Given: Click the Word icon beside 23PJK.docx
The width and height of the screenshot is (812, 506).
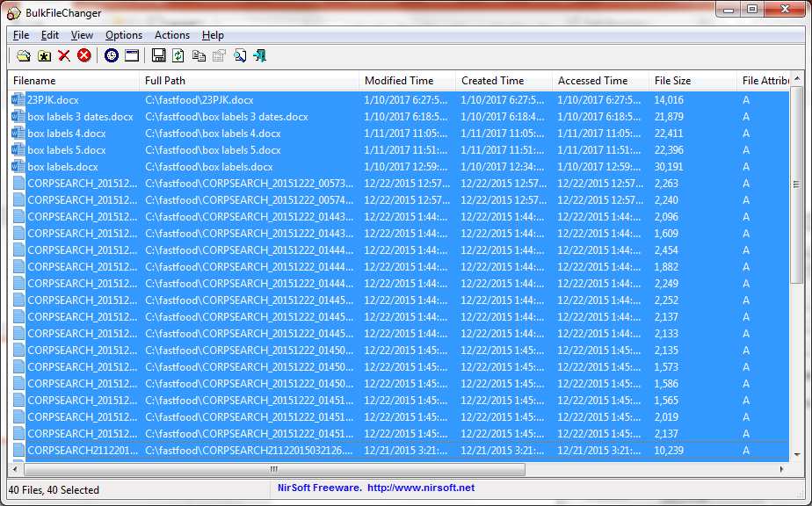Looking at the screenshot, I should pos(18,100).
